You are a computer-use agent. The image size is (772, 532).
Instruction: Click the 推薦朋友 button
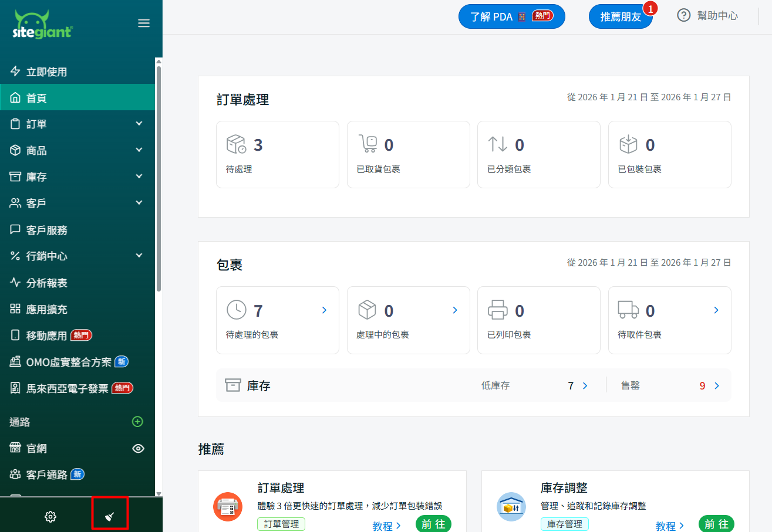[620, 17]
